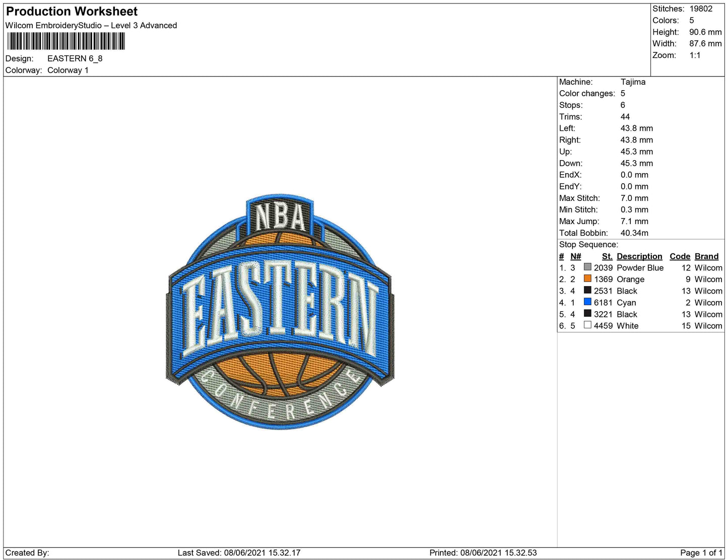
Task: Click the "Brand" column header
Action: click(x=707, y=256)
